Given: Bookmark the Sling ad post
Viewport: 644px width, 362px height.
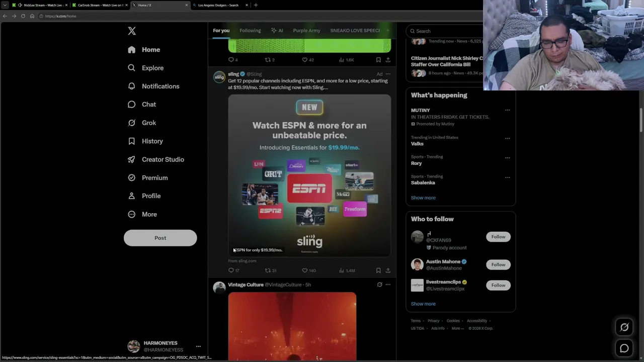Looking at the screenshot, I should point(378,270).
